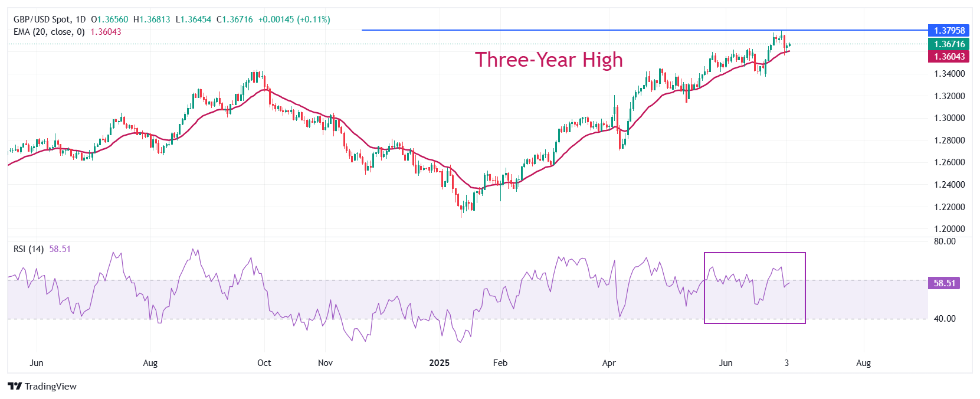Click the Apr label on time axis

point(608,363)
